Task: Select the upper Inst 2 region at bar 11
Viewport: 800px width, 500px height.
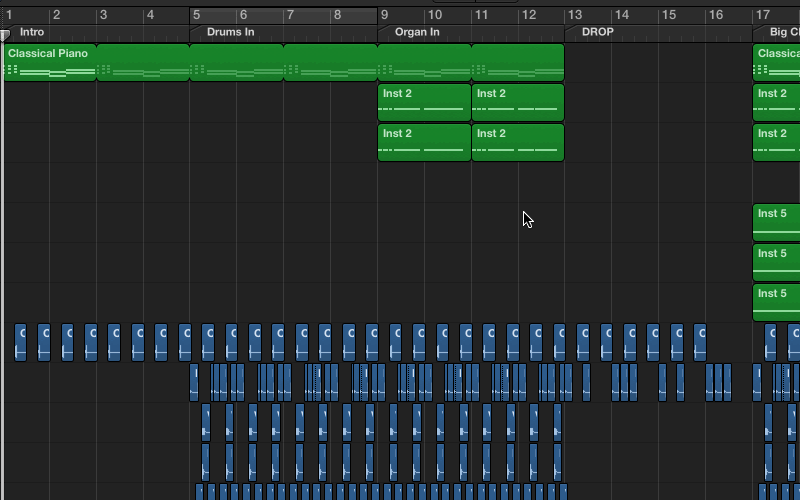Action: coord(518,103)
